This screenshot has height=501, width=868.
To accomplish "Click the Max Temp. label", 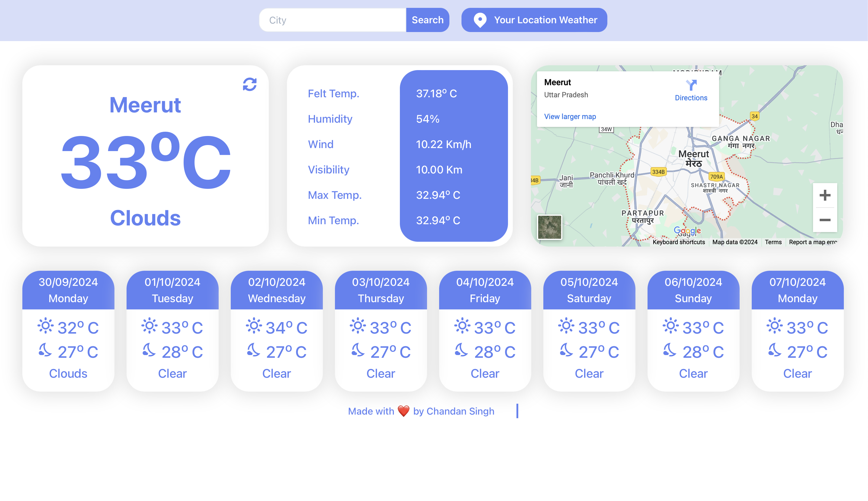I will (335, 195).
